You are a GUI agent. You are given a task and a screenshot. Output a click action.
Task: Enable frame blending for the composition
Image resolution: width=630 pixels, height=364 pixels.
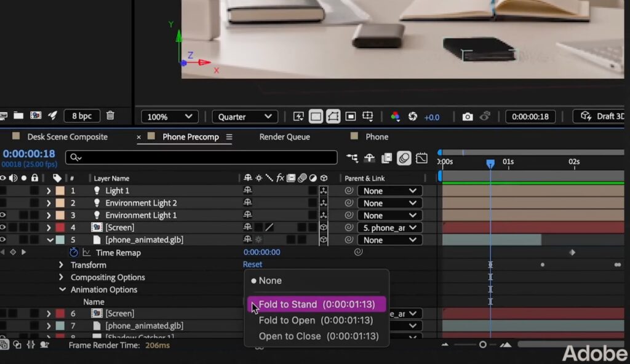[x=386, y=158]
